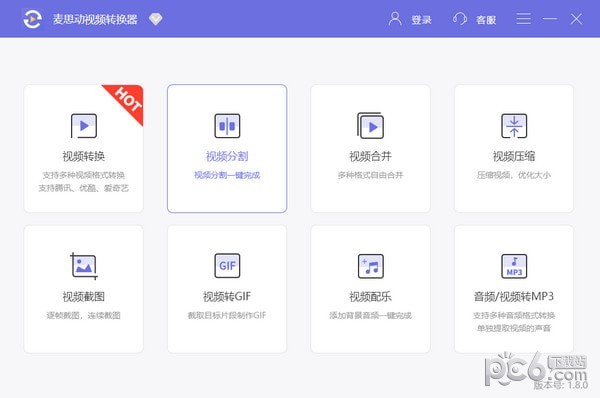Screen dimensions: 600x398
Task: Open the 视频配乐 music note icon
Action: [x=370, y=266]
